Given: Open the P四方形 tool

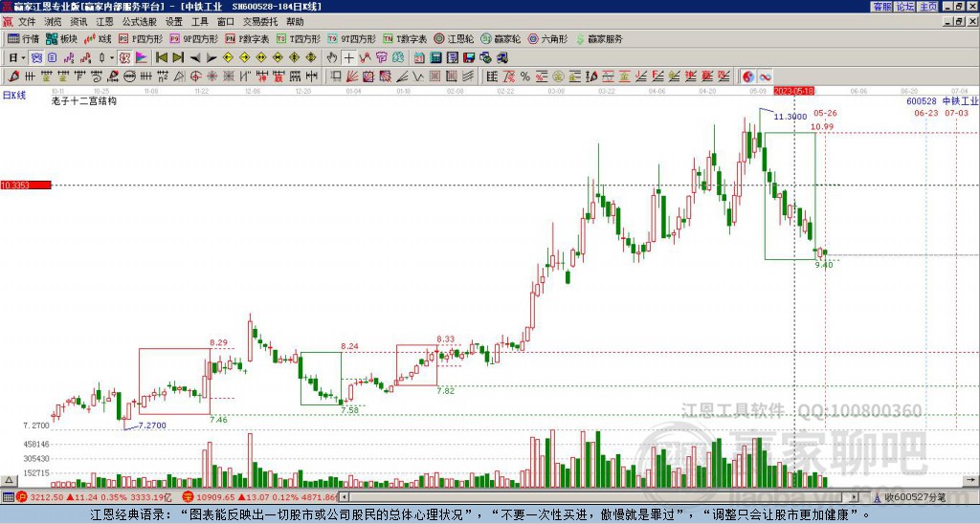Looking at the screenshot, I should (x=141, y=38).
